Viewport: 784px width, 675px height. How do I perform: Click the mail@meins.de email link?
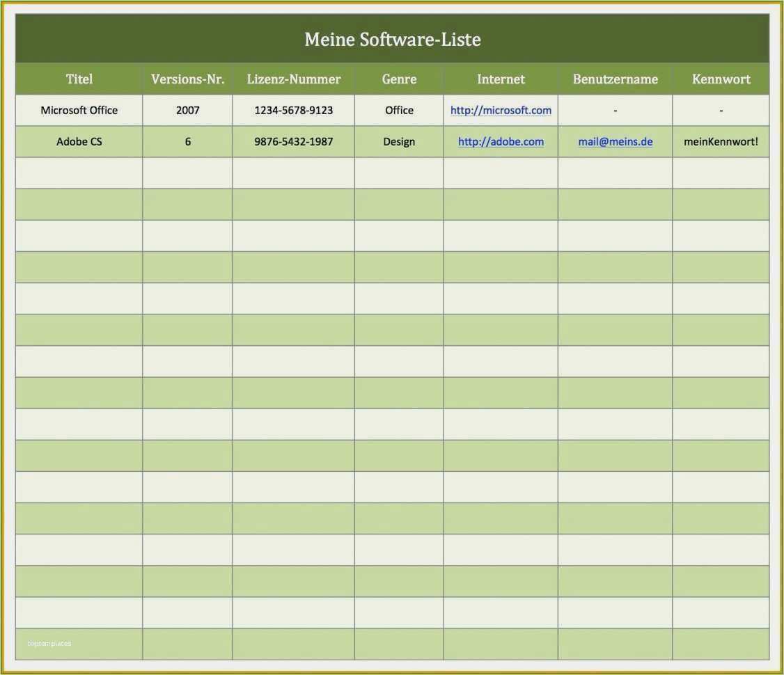(615, 142)
